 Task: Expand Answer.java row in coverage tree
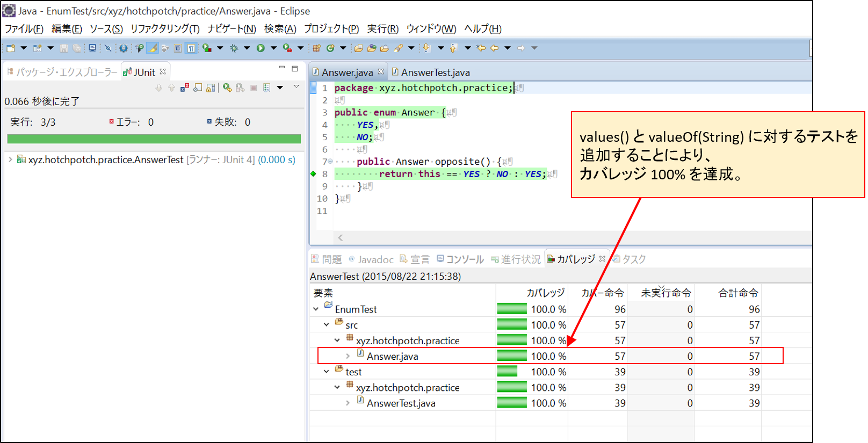[x=348, y=356]
